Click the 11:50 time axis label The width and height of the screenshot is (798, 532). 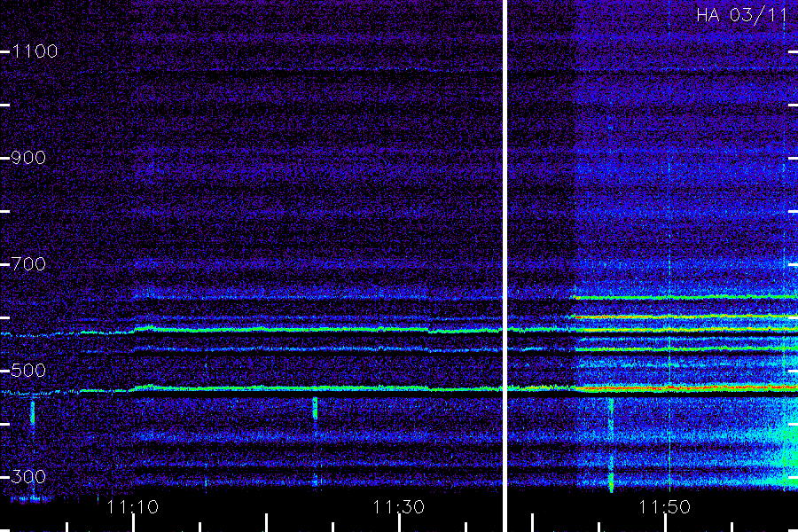pyautogui.click(x=665, y=507)
